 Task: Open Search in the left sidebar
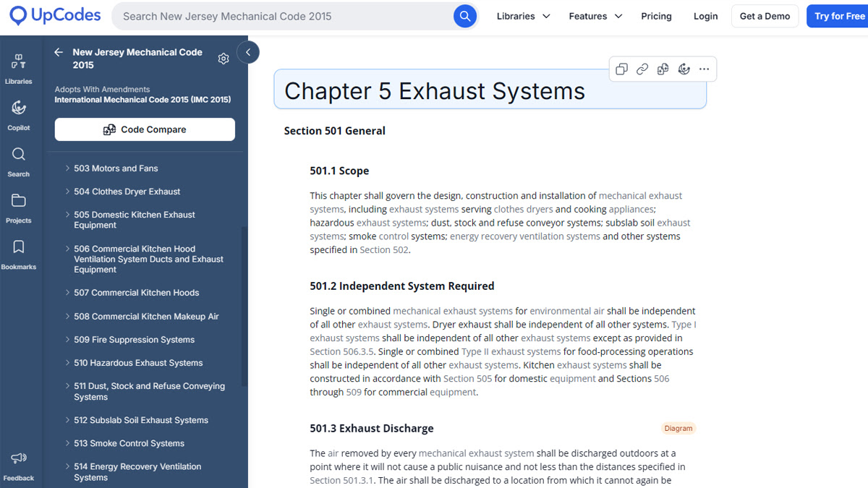19,162
